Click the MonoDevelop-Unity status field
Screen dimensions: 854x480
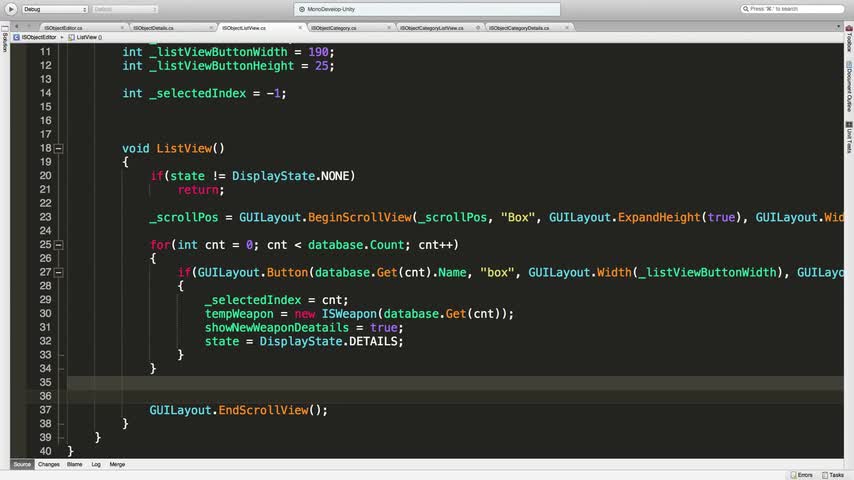[427, 9]
